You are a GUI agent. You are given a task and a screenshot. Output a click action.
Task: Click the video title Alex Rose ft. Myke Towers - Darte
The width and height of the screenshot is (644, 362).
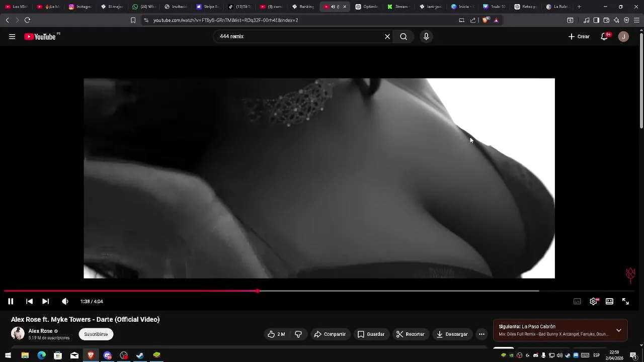point(85,319)
